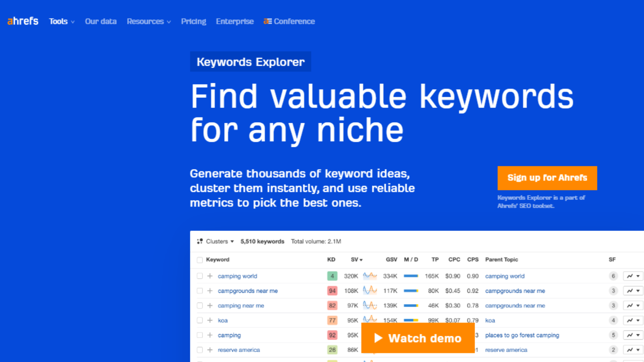Click the Pricing navigation link
This screenshot has width=644, height=362.
click(193, 21)
